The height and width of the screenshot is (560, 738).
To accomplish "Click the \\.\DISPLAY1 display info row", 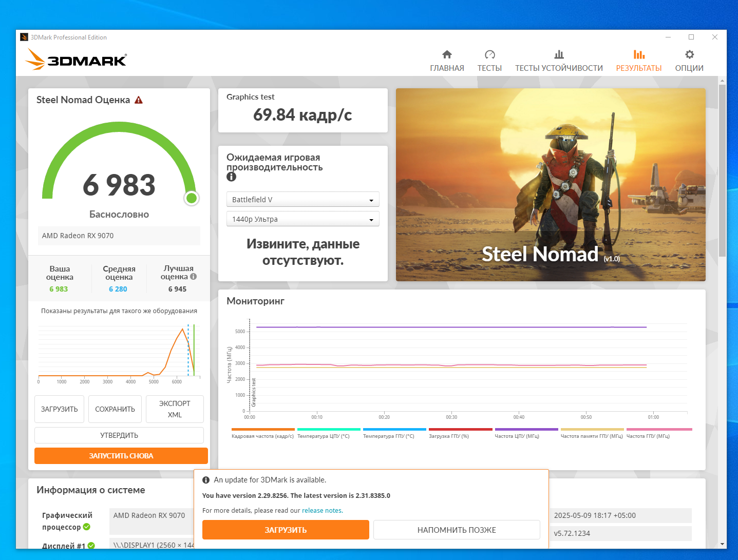I will point(152,545).
